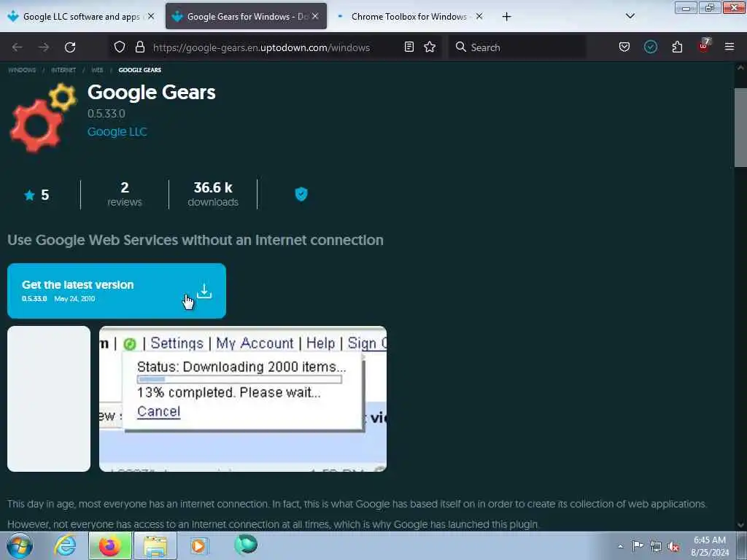Click the vertical scrollbar thumb
This screenshot has height=560, width=747.
(x=741, y=127)
